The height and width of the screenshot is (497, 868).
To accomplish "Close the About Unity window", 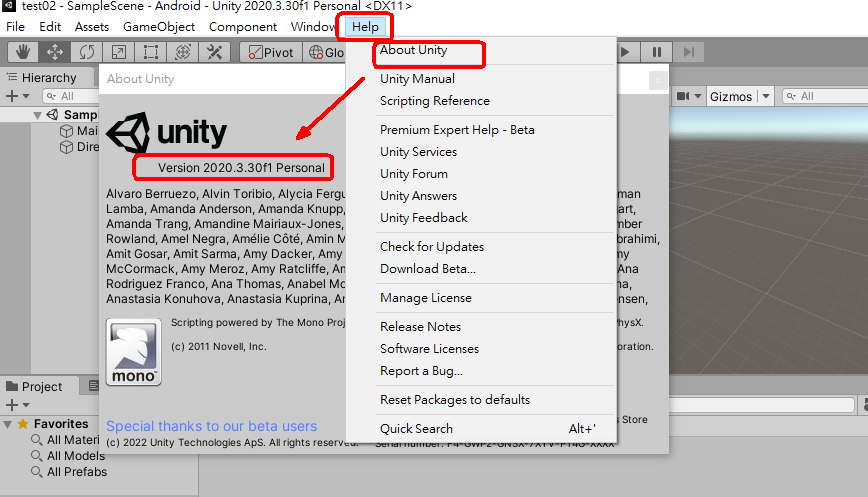I will (x=658, y=81).
